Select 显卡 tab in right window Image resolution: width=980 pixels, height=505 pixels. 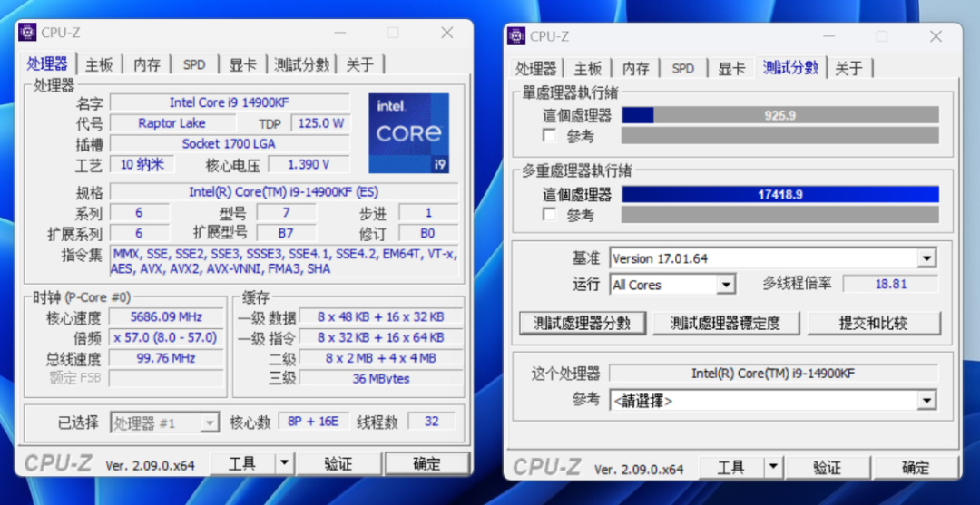click(731, 68)
